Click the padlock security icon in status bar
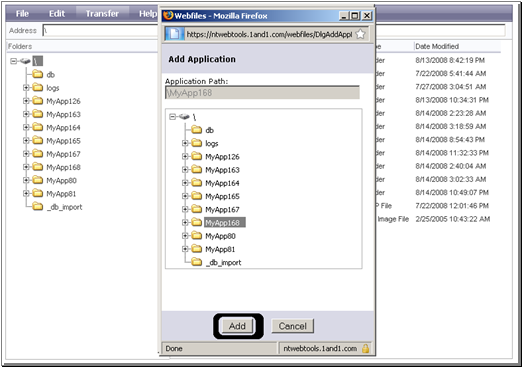Screen dimensions: 522x367 [365, 348]
